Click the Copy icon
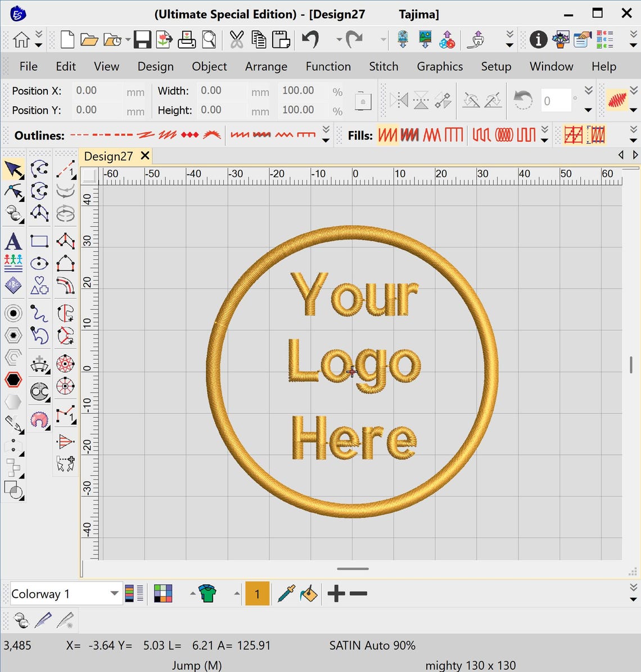Viewport: 641px width, 672px height. tap(259, 39)
